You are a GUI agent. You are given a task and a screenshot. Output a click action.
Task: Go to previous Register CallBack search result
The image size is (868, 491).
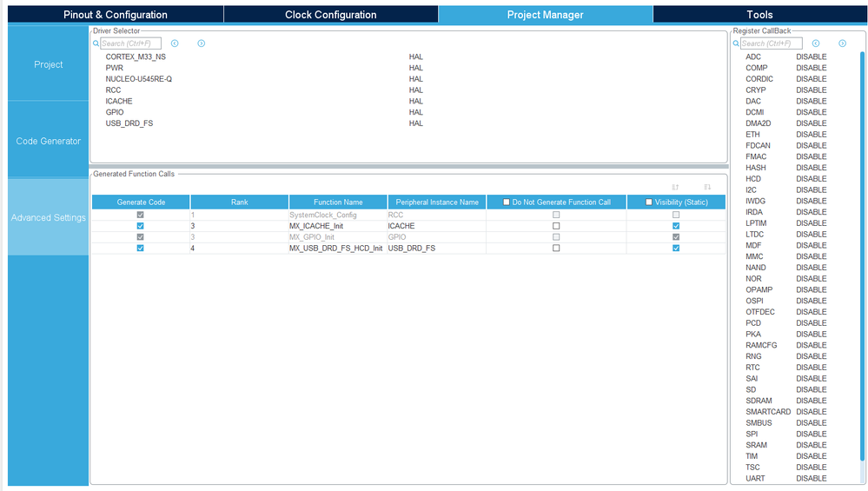815,43
